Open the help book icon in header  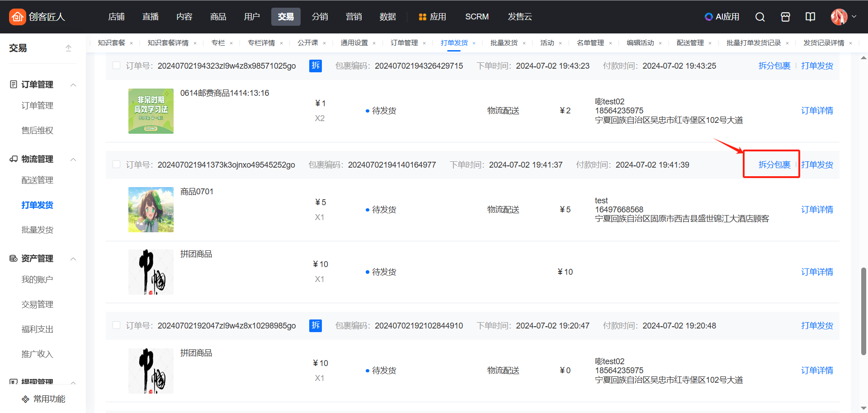[810, 17]
